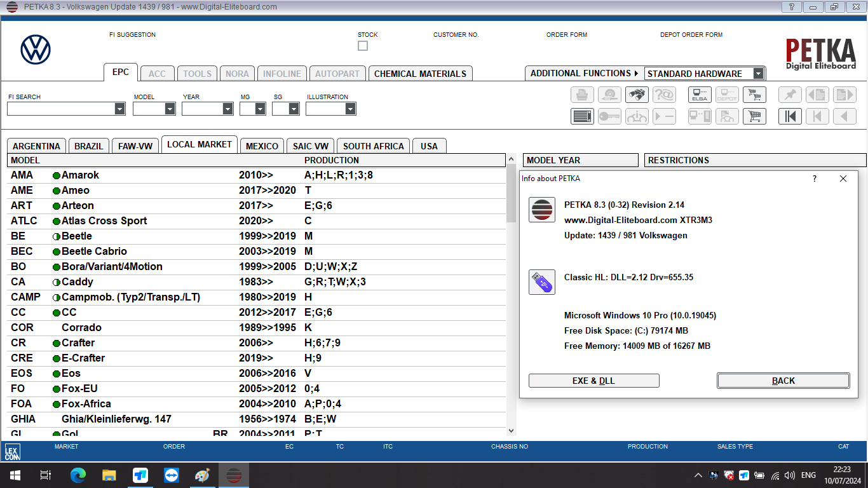
Task: Click the EXE & DLL button
Action: [x=593, y=381]
